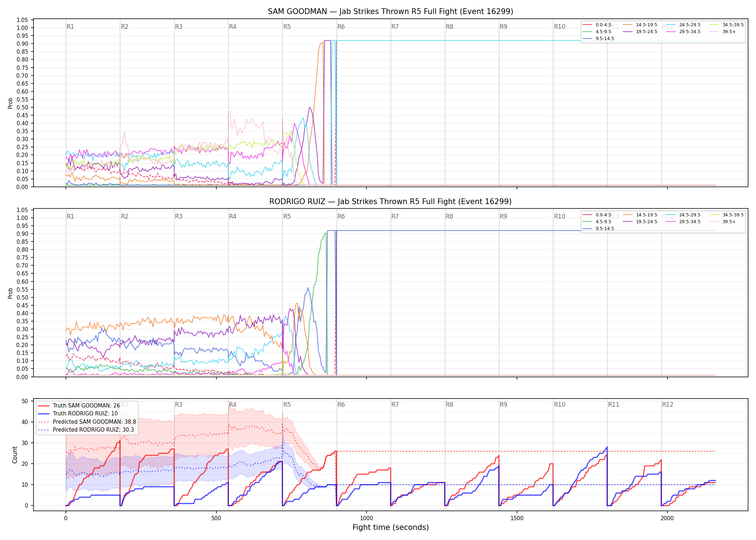Select '9.5-14.5' legend entry in Sam Goodman chart
Screen dimensions: 756x540
(598, 39)
